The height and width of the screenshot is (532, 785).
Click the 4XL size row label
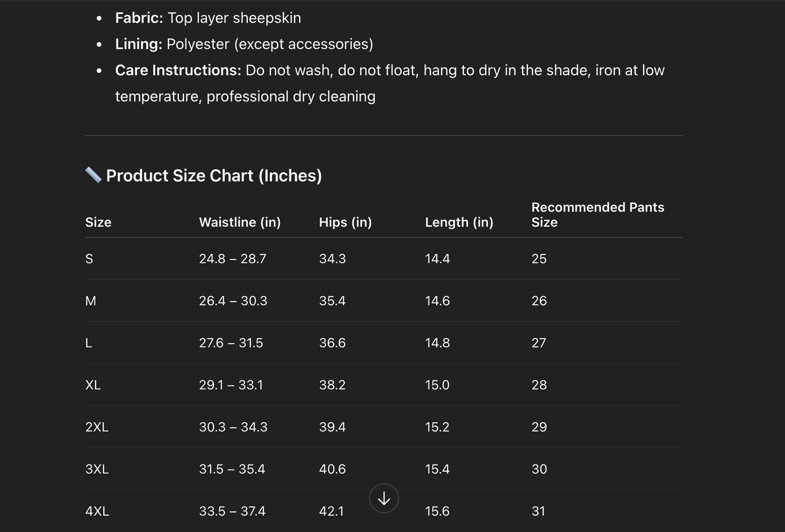pos(97,511)
